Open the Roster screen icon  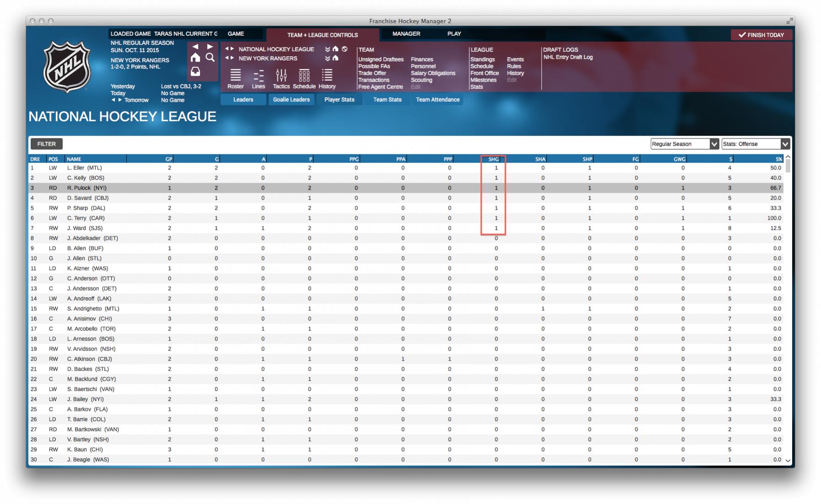pyautogui.click(x=235, y=79)
